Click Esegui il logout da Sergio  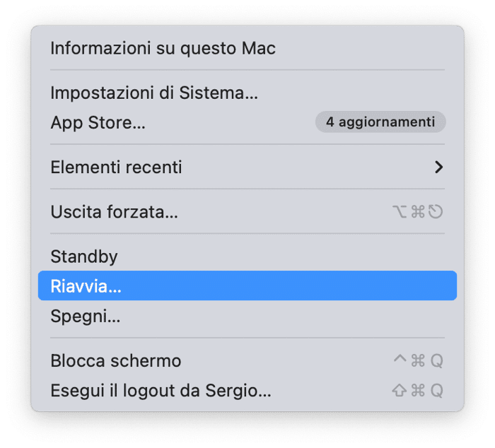point(161,390)
